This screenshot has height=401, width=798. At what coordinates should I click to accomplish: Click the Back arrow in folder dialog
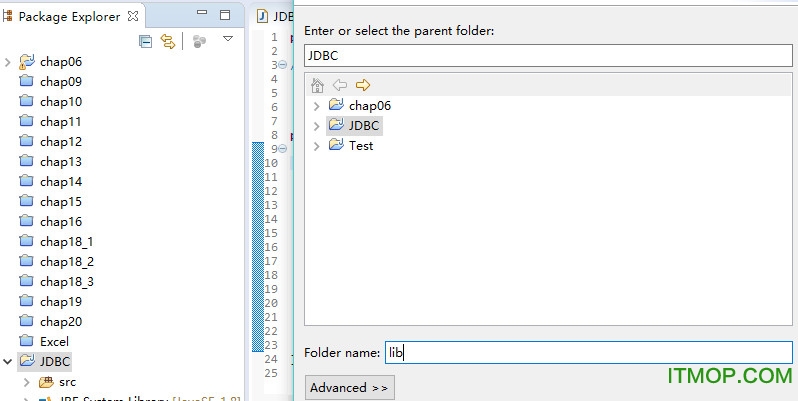339,85
